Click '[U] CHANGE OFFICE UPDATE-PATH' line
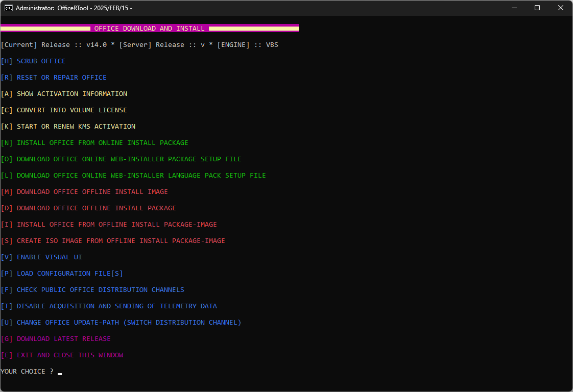Viewport: 573px width, 392px height. (x=121, y=323)
